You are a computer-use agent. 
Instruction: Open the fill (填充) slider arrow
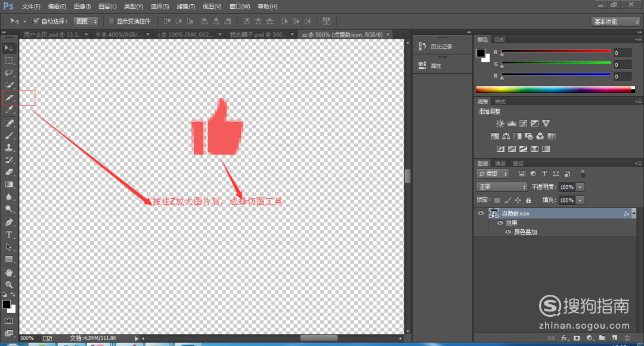[x=580, y=201]
